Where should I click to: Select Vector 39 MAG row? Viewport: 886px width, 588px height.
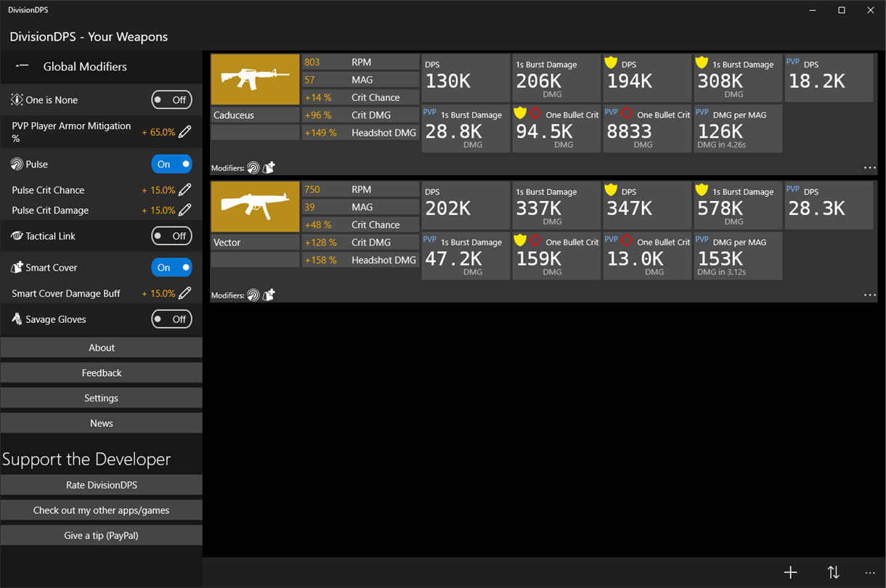360,207
